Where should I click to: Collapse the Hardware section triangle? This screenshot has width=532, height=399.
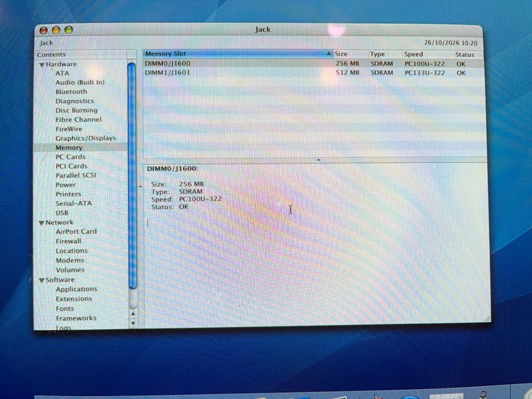pyautogui.click(x=42, y=65)
